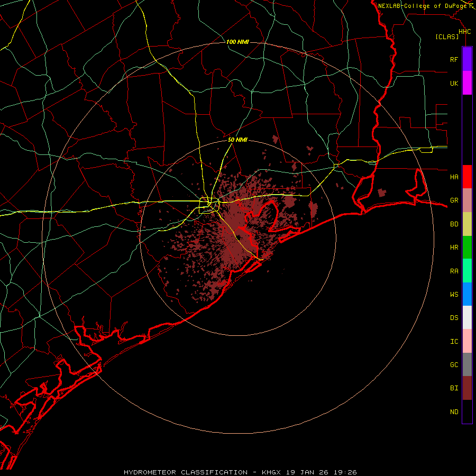
Task: Click the HR legend label
Action: pyautogui.click(x=454, y=248)
